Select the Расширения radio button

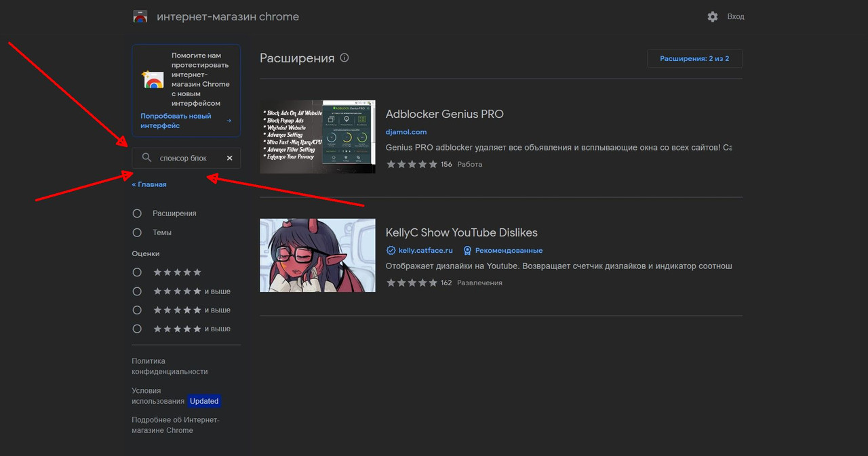(137, 213)
